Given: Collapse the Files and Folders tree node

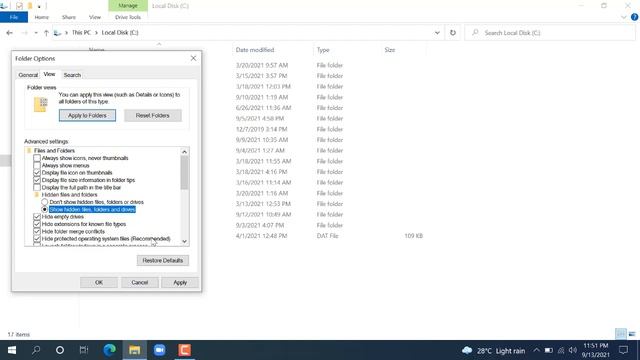Looking at the screenshot, I should coord(29,151).
